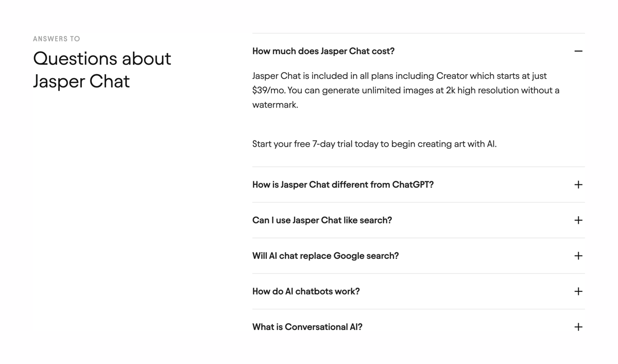Screen dimensions: 618x364
Task: Click the plus icon beside Google search question
Action: tap(578, 255)
